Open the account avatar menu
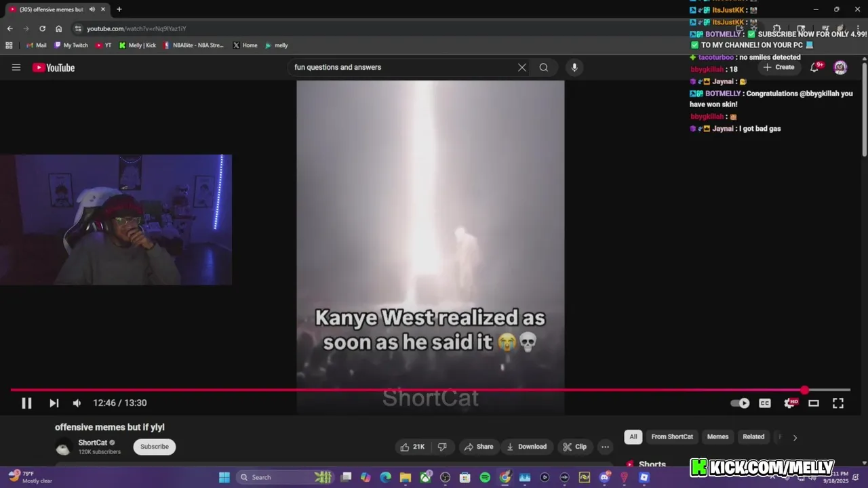868x488 pixels. pyautogui.click(x=840, y=67)
